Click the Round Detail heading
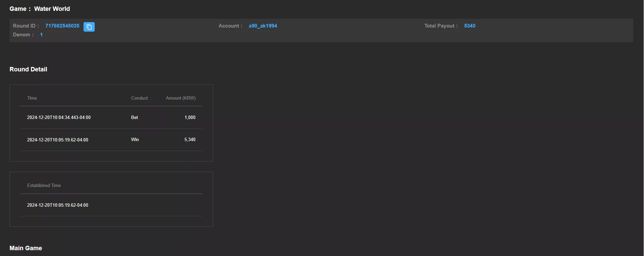The width and height of the screenshot is (644, 256). pos(29,69)
